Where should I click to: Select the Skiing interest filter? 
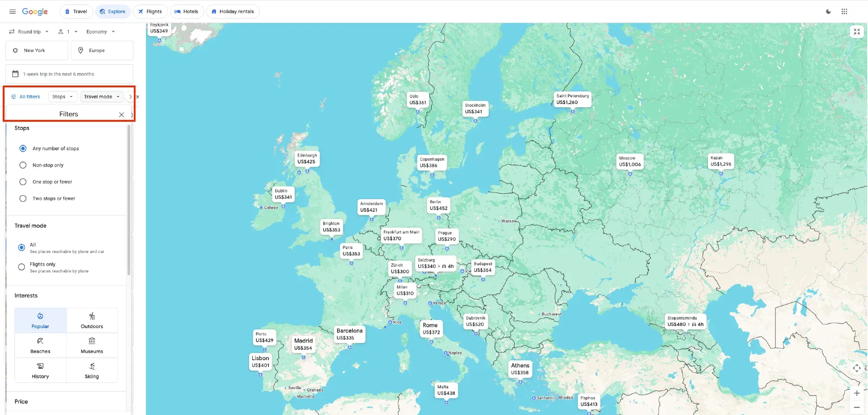(x=92, y=370)
